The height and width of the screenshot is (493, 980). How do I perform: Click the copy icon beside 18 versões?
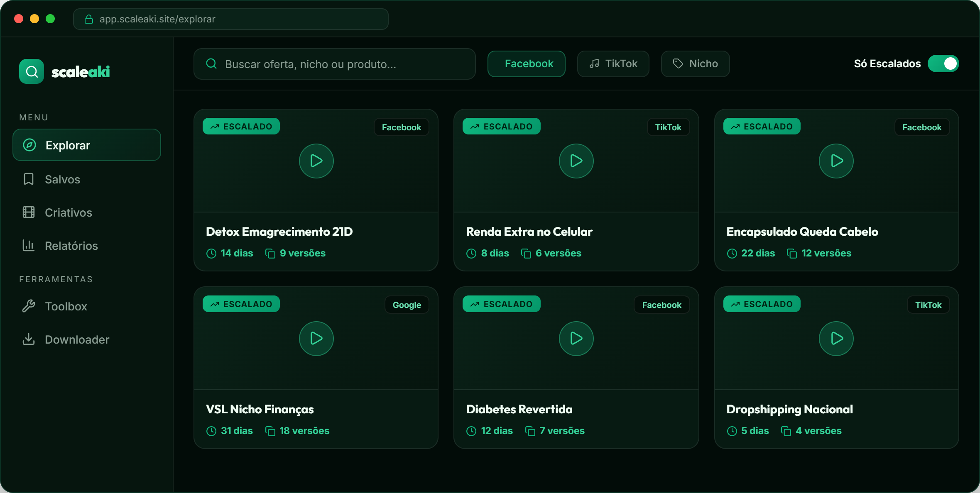pyautogui.click(x=270, y=431)
